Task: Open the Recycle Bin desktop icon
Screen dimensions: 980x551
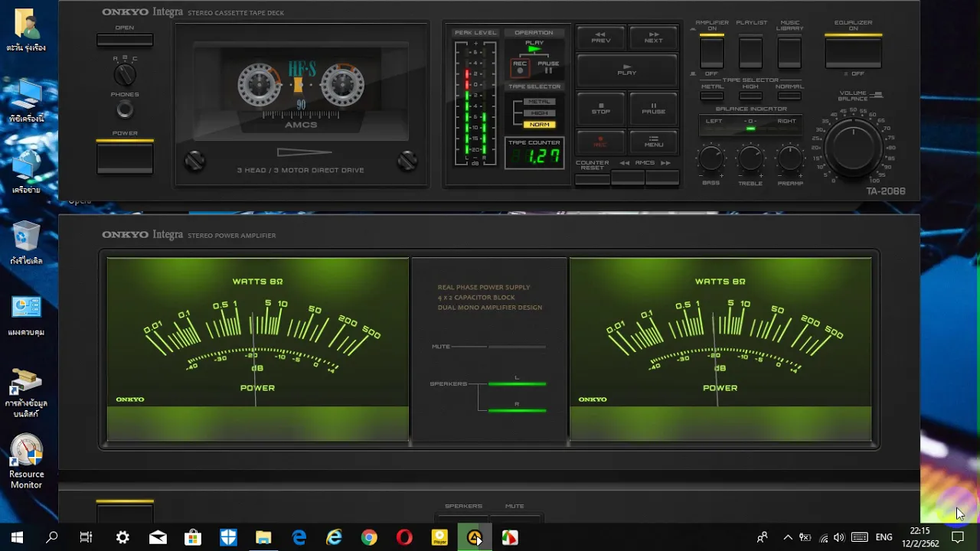Action: 26,243
